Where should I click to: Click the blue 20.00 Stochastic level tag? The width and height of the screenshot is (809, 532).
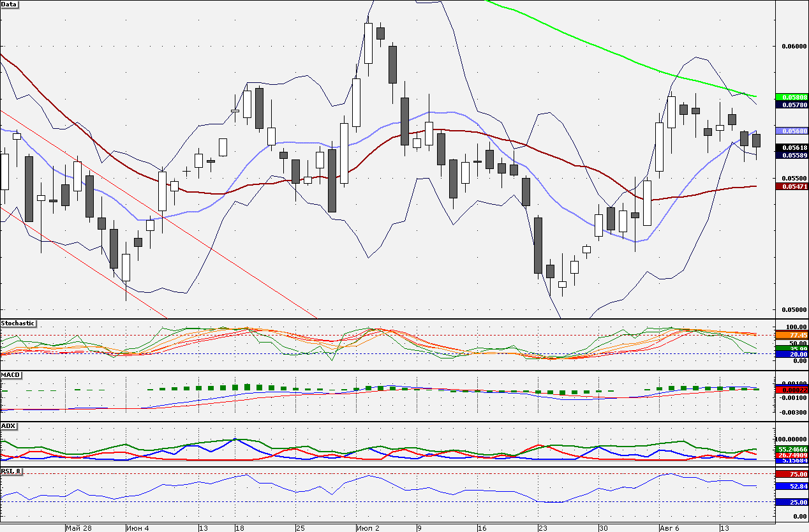(x=792, y=354)
